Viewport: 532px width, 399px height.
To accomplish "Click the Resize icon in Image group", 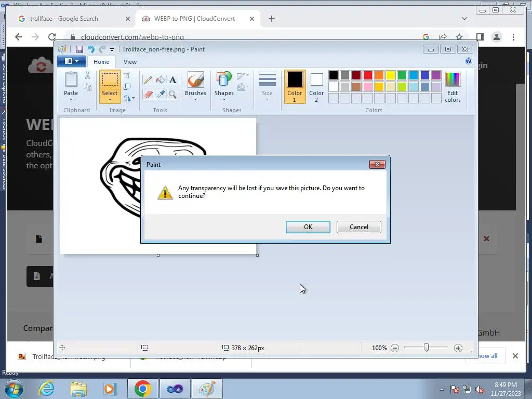I will point(127,87).
